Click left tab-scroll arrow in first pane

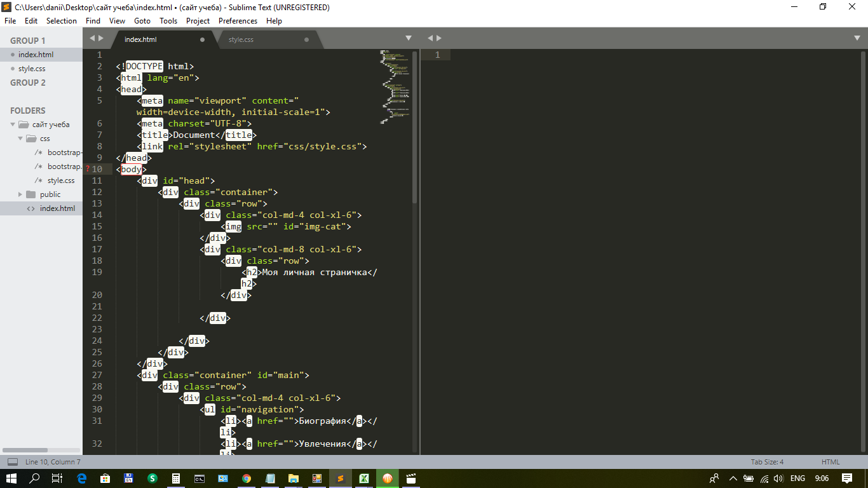tap(92, 38)
